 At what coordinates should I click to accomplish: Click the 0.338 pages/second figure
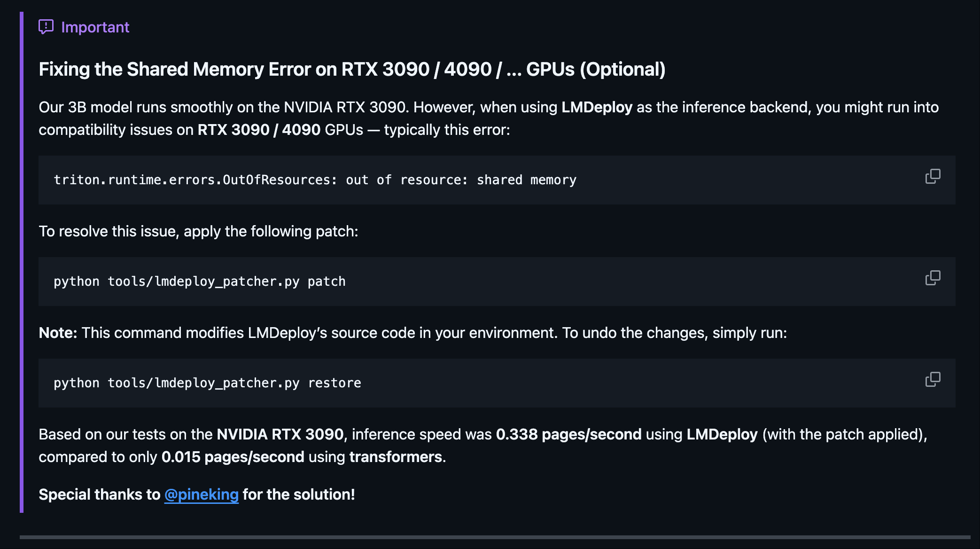tap(568, 434)
